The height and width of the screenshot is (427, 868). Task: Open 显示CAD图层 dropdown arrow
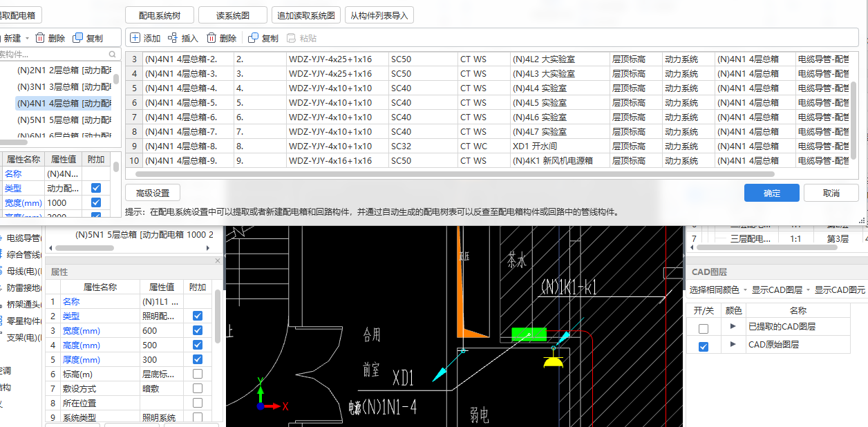808,290
